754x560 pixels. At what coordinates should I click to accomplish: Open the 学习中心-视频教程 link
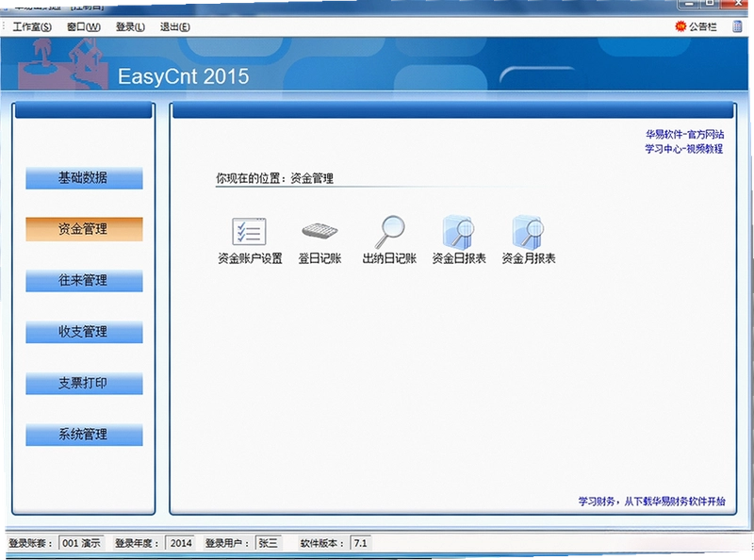[x=684, y=149]
